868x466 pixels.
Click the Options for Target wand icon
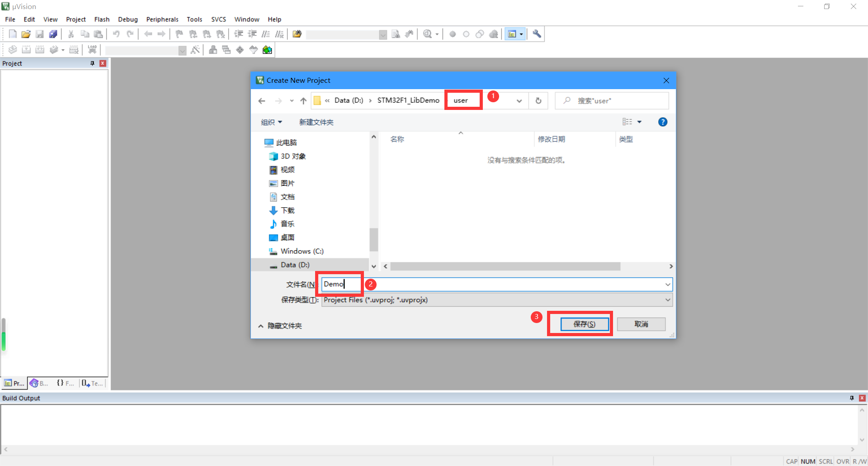(x=195, y=50)
